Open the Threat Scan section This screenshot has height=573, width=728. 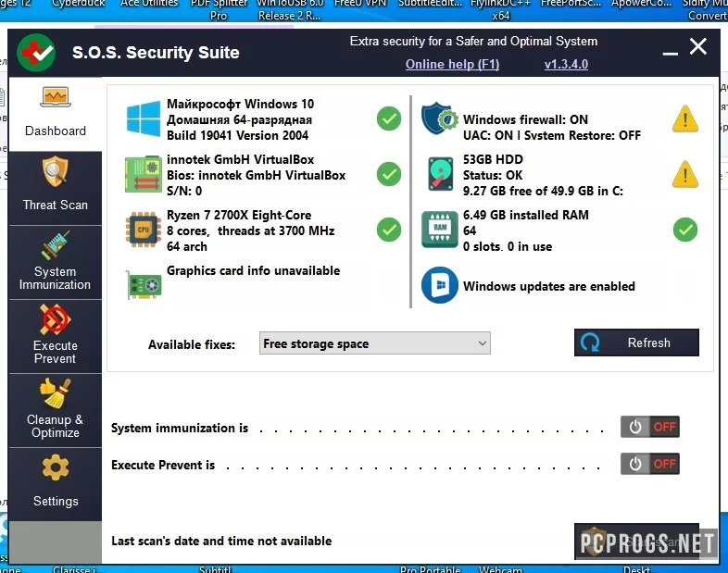pyautogui.click(x=56, y=188)
